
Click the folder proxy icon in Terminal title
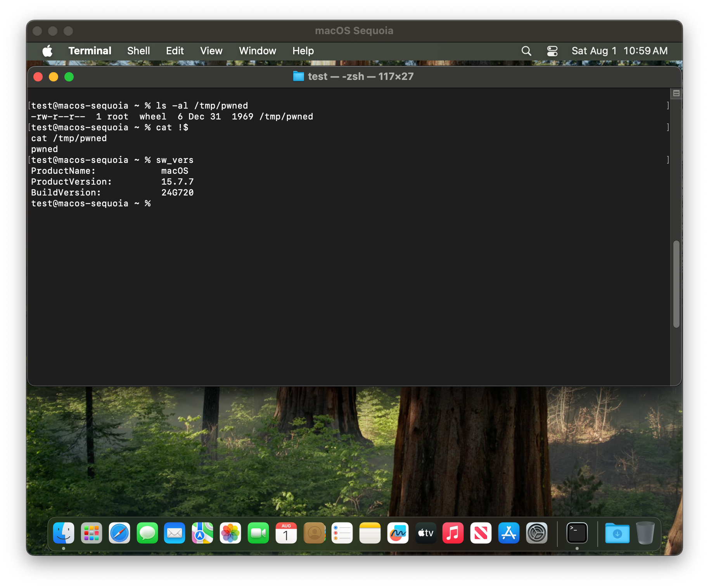click(x=298, y=76)
